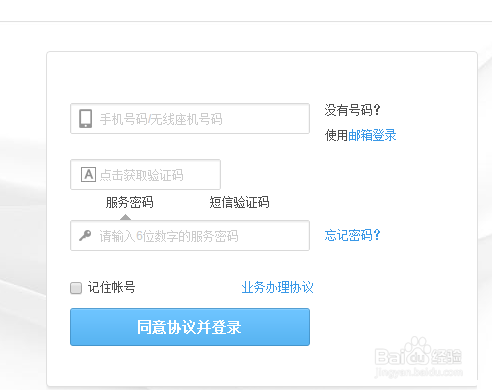Screen dimensions: 492x390
Task: Open the 邮箱登录 link
Action: [372, 135]
